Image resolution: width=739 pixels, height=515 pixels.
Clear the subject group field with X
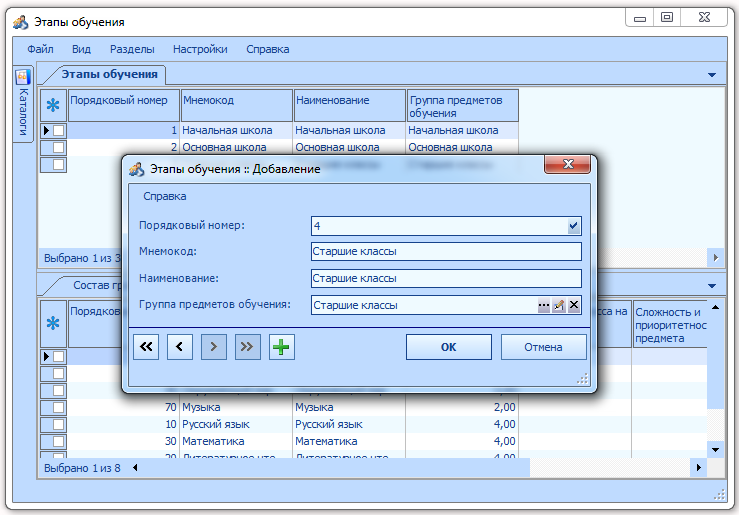point(574,305)
